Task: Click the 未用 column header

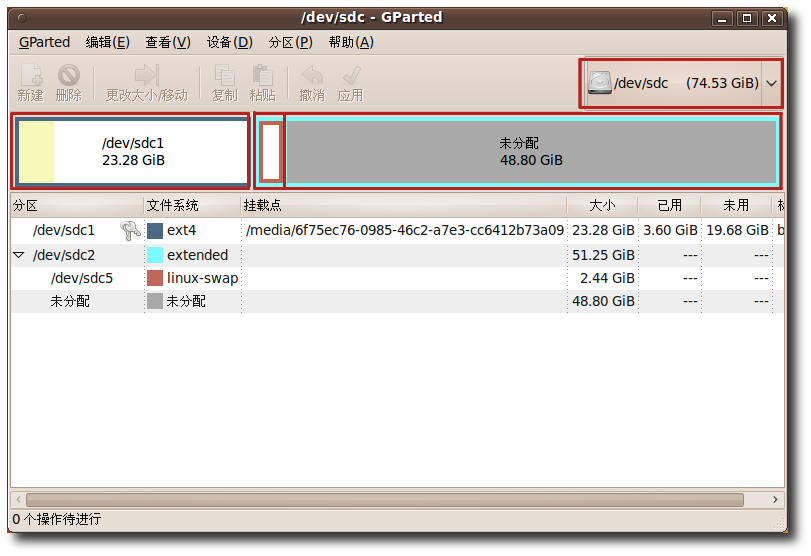Action: pyautogui.click(x=736, y=205)
